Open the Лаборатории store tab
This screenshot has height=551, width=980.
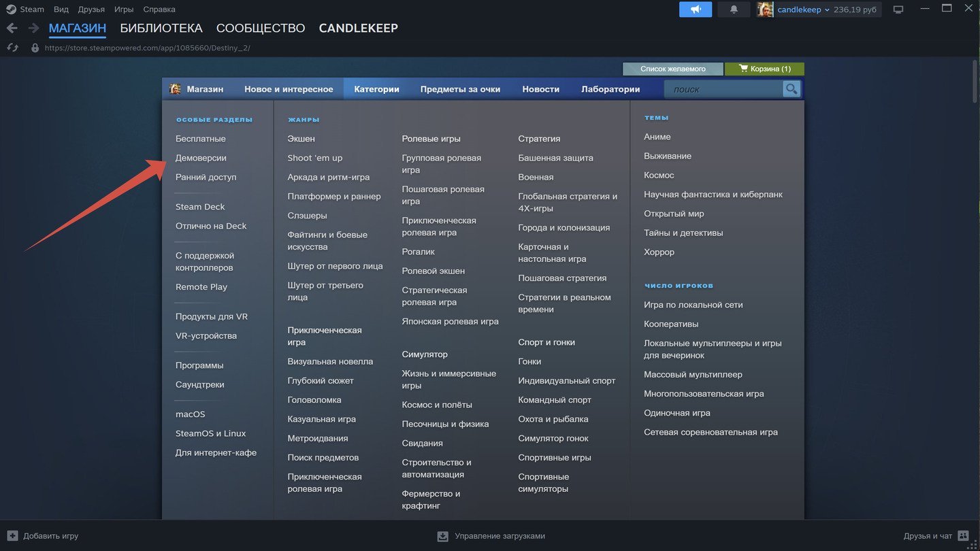(610, 89)
